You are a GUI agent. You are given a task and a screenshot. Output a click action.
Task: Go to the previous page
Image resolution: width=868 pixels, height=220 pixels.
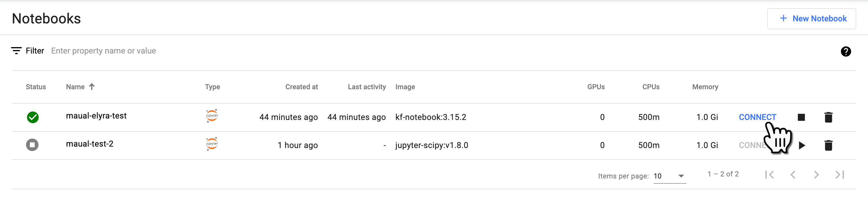[793, 175]
